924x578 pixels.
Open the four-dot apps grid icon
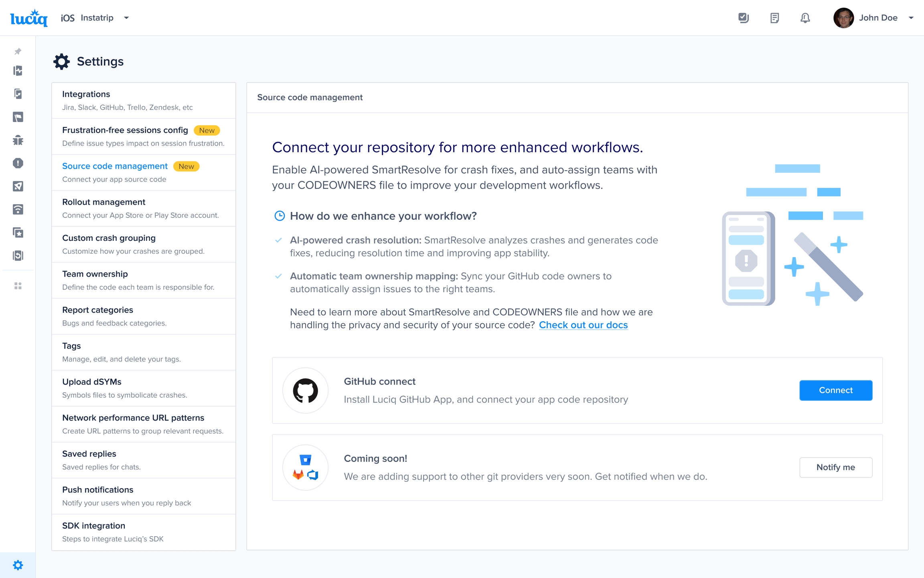[x=18, y=286]
